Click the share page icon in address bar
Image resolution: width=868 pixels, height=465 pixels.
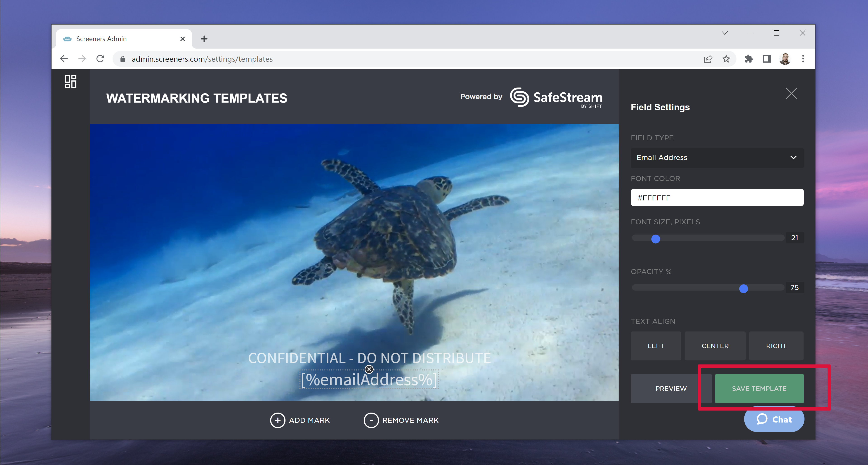[x=708, y=59]
